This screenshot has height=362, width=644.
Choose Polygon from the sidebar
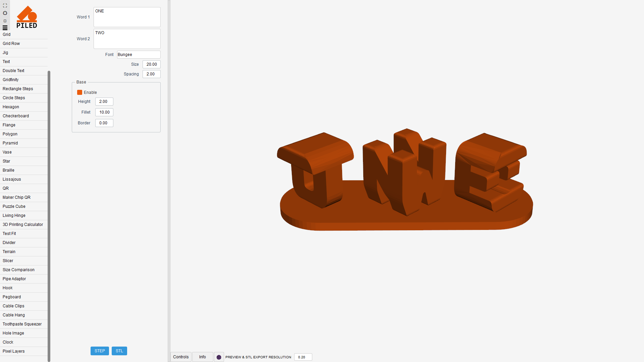[x=23, y=134]
